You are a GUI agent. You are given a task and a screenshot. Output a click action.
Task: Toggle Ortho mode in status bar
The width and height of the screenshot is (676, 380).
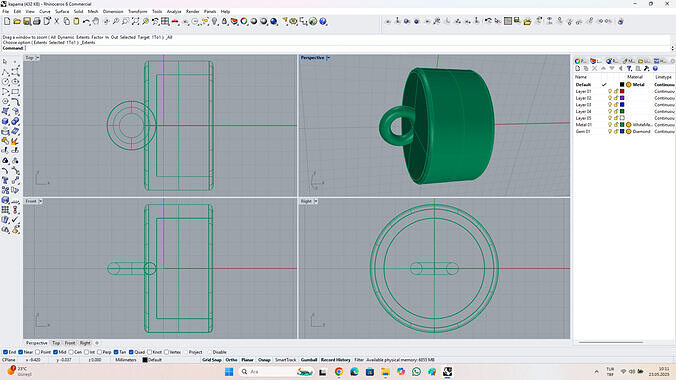point(232,360)
